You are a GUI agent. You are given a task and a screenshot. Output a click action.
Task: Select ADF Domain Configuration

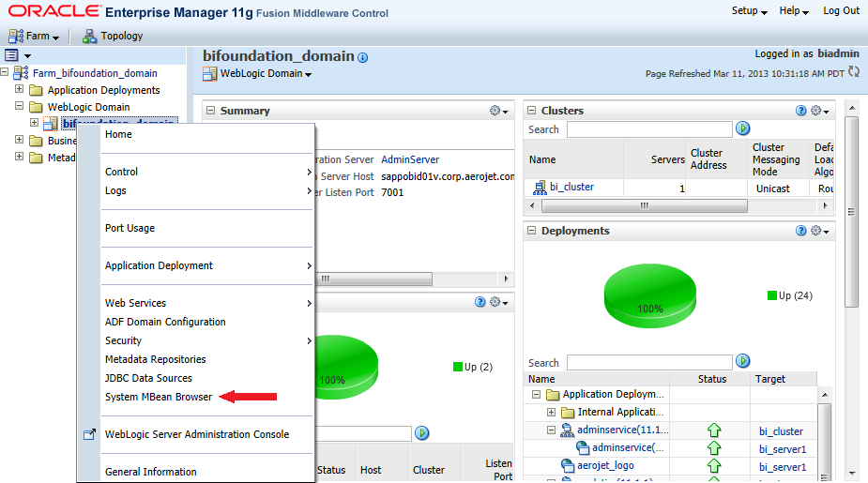click(x=165, y=322)
